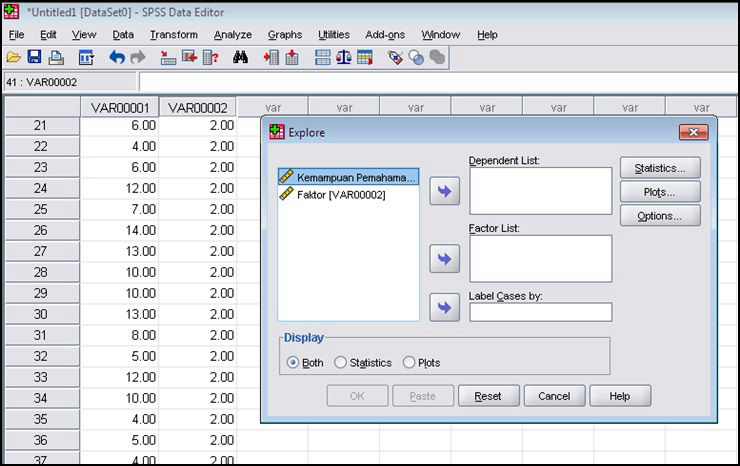740x466 pixels.
Task: Click the Statistics... button in Explore dialog
Action: (x=660, y=168)
